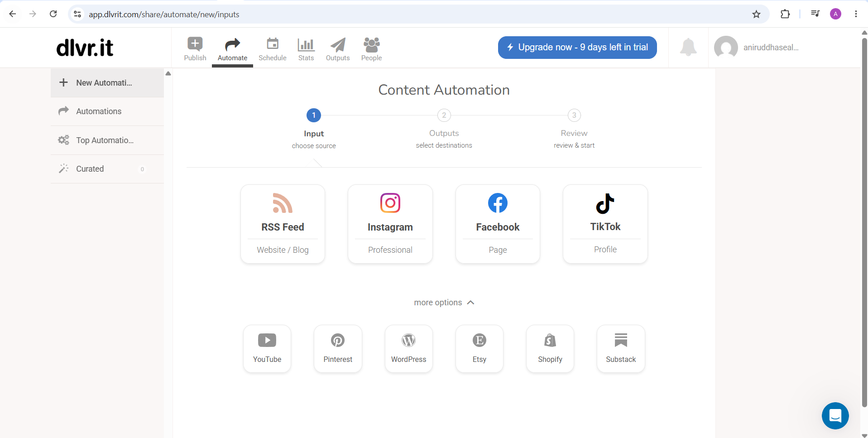Image resolution: width=868 pixels, height=438 pixels.
Task: Open the browser extensions icon
Action: click(x=785, y=14)
